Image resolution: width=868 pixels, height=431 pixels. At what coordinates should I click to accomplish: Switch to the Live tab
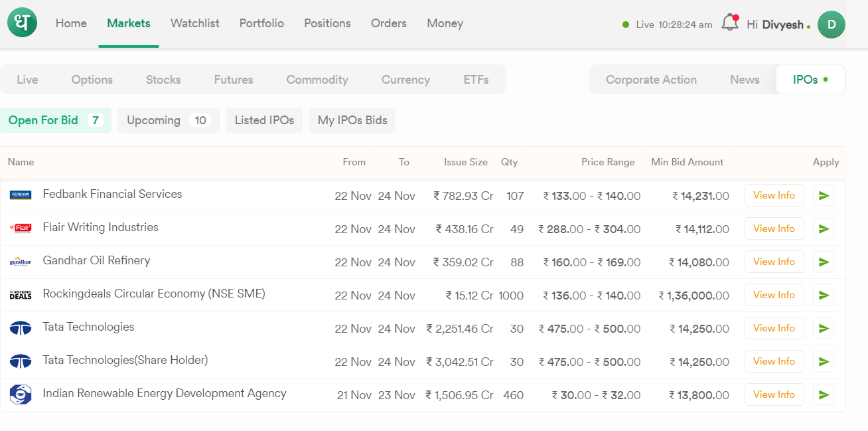[x=27, y=80]
